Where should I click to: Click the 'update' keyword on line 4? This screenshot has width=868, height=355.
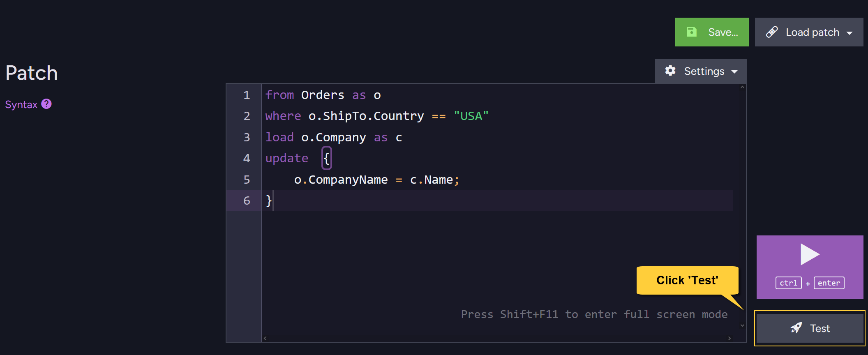point(287,158)
